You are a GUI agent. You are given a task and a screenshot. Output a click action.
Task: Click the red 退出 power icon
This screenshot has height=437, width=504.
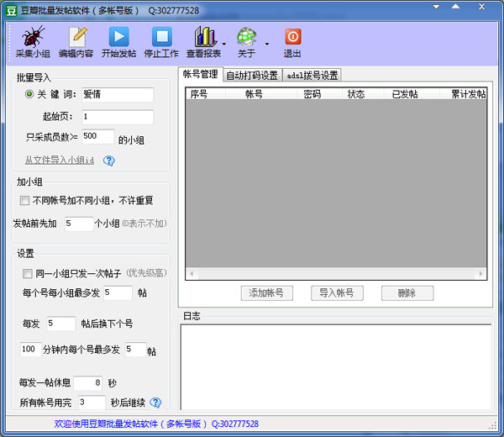point(293,37)
